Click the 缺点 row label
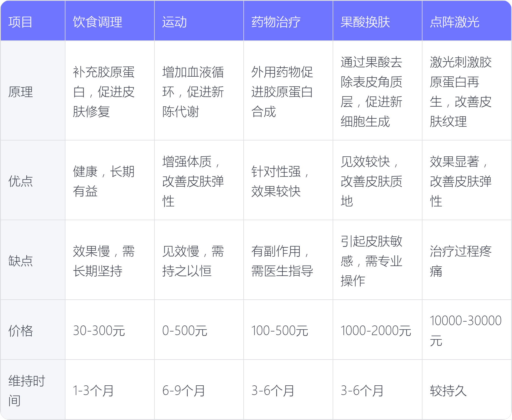The height and width of the screenshot is (420, 512). [x=21, y=261]
